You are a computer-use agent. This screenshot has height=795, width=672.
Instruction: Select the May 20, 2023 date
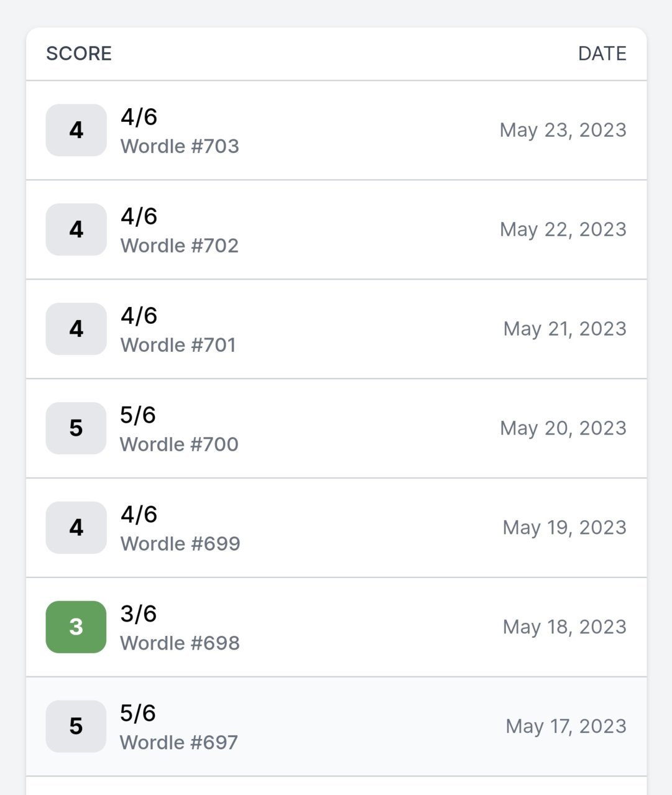(563, 428)
